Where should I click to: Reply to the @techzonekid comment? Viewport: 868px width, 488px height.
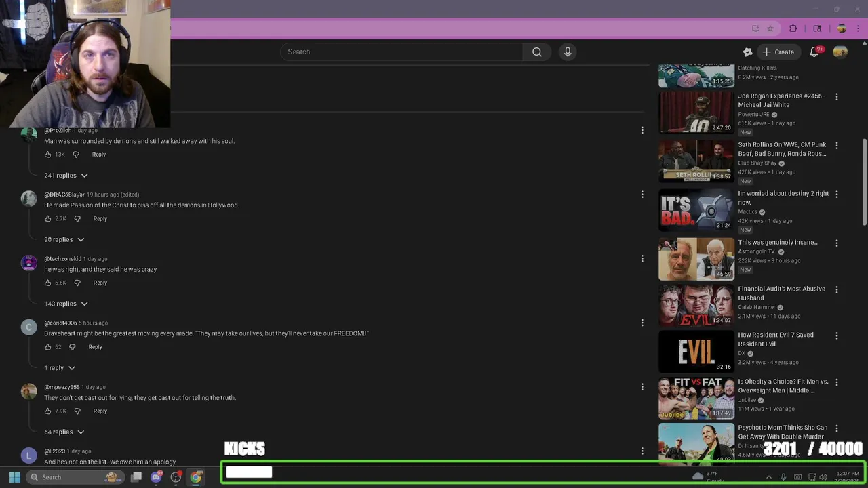point(100,283)
